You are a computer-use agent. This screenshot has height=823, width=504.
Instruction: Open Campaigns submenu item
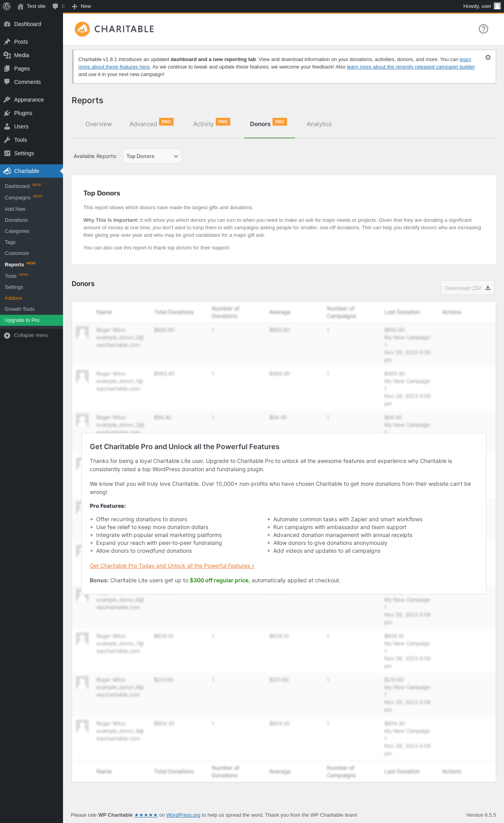[x=31, y=197]
